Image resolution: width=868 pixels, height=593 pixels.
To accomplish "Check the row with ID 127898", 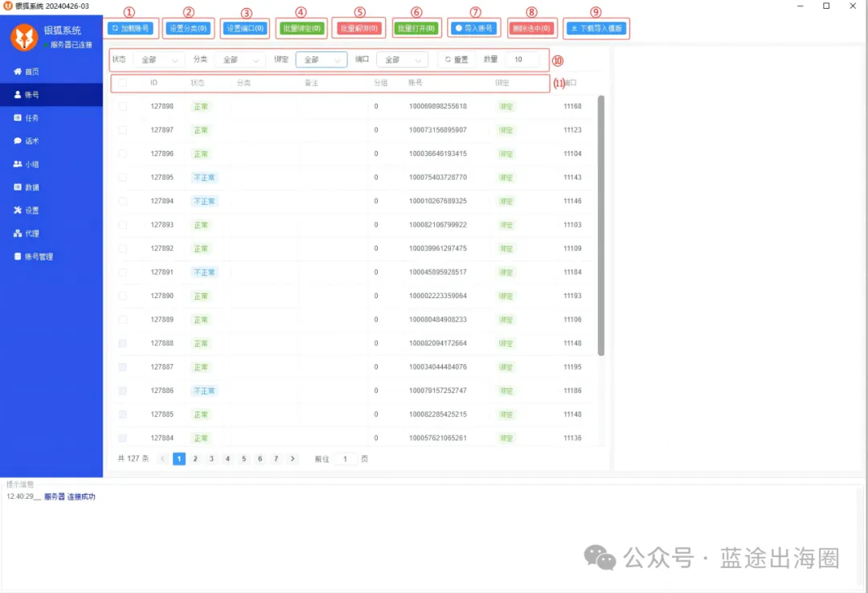I will click(x=122, y=106).
